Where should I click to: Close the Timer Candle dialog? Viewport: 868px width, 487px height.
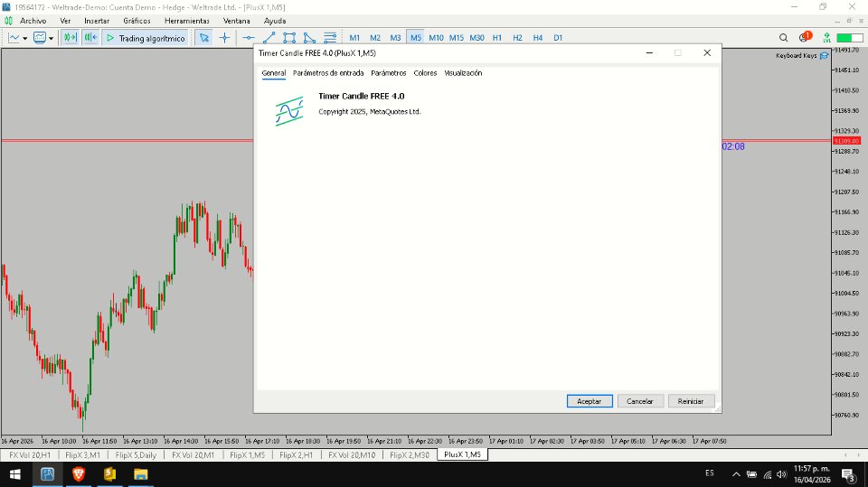point(707,52)
